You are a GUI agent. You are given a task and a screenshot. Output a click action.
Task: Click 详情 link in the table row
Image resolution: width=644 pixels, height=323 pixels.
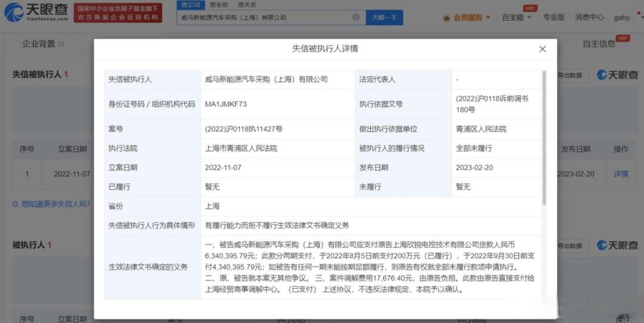click(x=621, y=174)
